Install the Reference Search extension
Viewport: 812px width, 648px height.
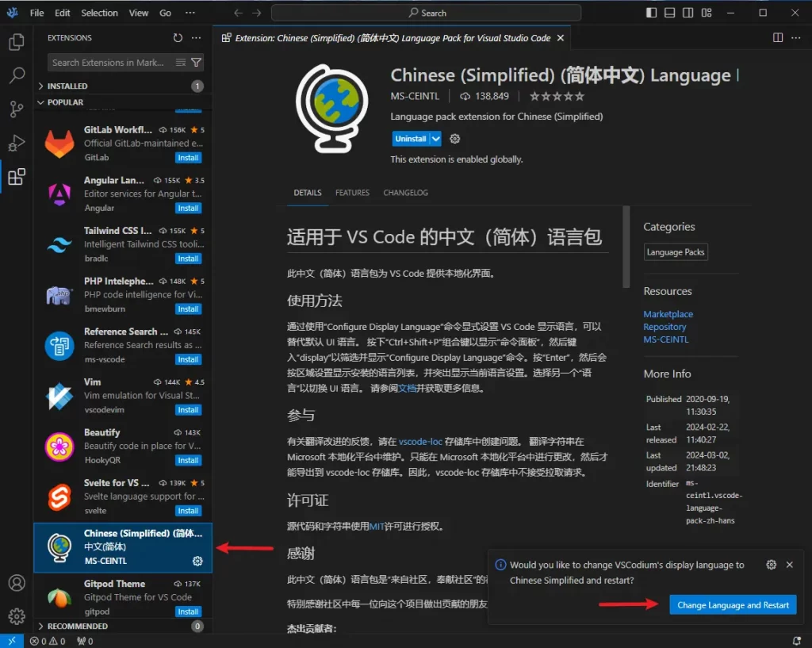click(x=188, y=359)
